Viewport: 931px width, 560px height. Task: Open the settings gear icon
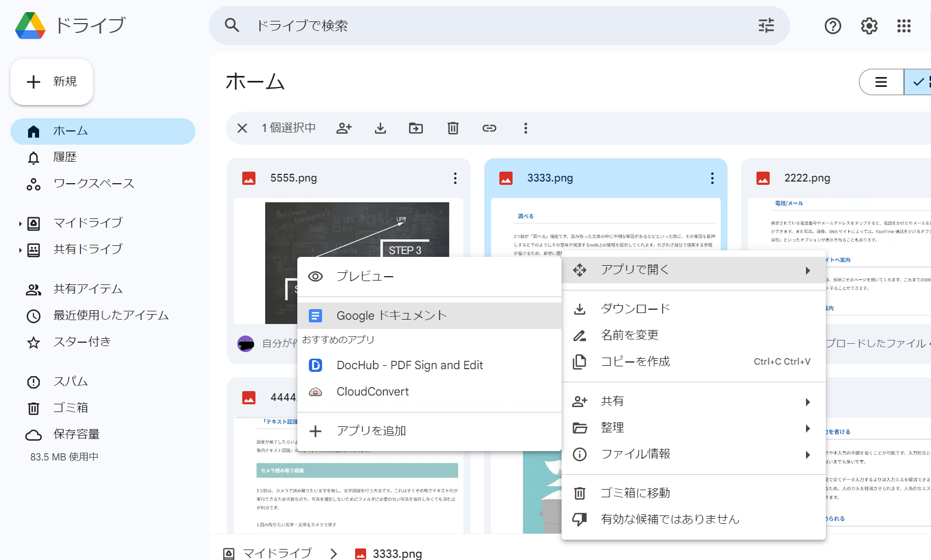869,25
